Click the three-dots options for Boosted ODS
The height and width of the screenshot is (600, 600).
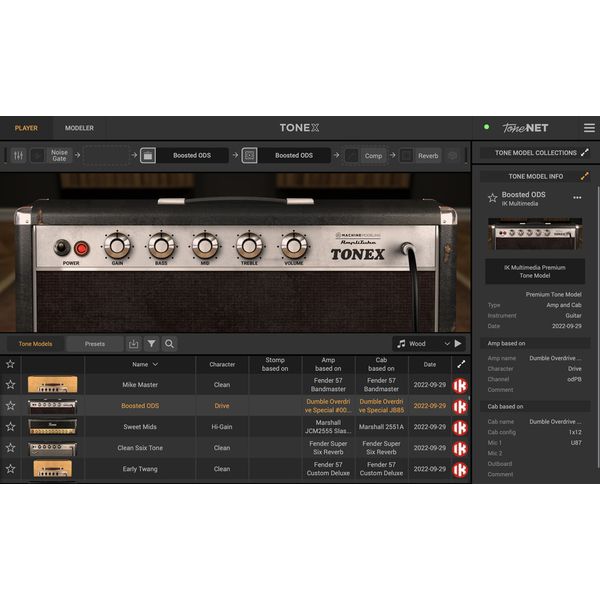pos(577,198)
